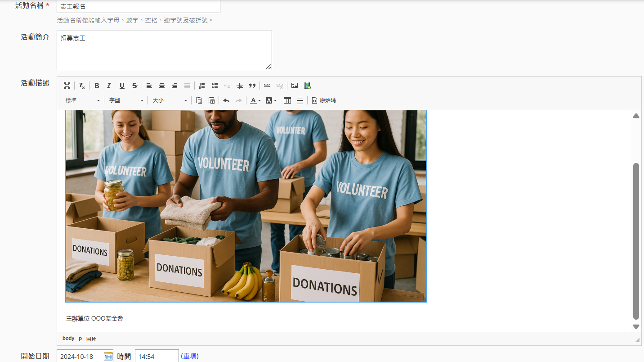Screen dimensions: 644x362
Task: Select body in the element path
Action: (68, 339)
